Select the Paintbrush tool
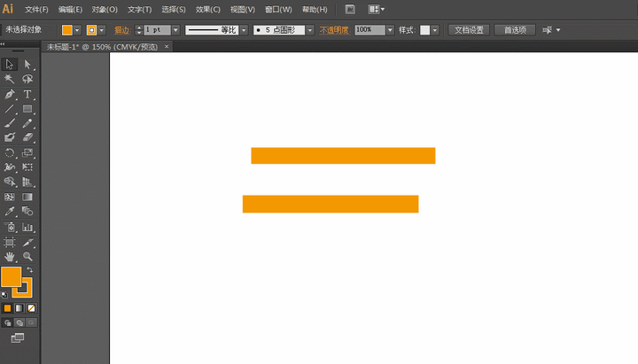 click(x=10, y=123)
